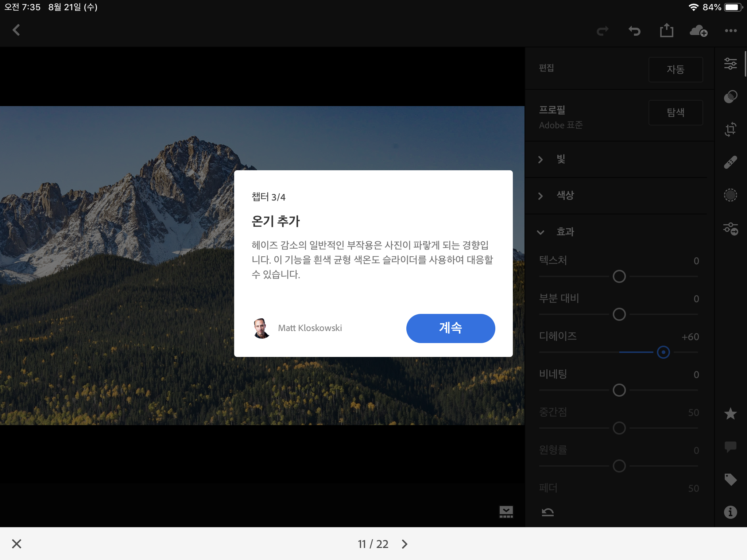Adjust the 디헤이즈 (Dehaze) slider handle
The width and height of the screenshot is (747, 560).
click(663, 353)
